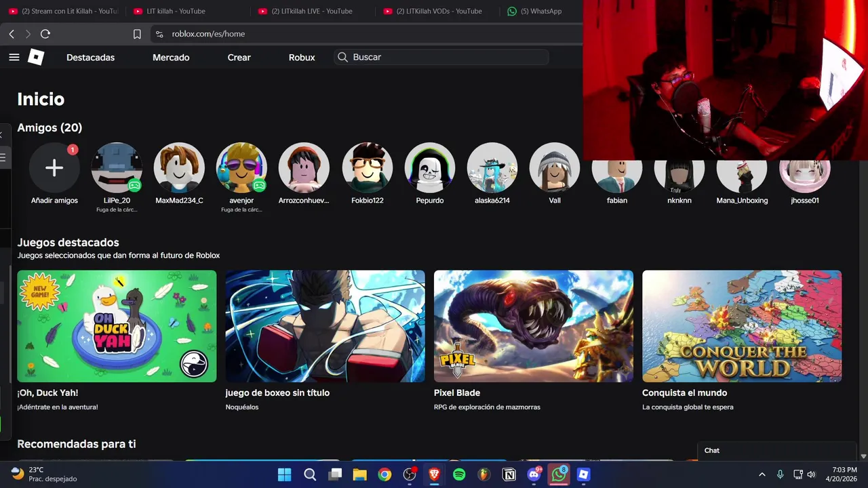The width and height of the screenshot is (868, 488).
Task: Click the Roblox logo icon
Action: coord(36,58)
